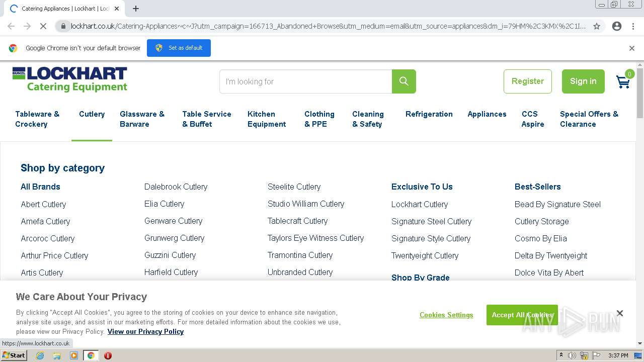Open a new browser tab
This screenshot has height=362, width=644.
click(136, 9)
